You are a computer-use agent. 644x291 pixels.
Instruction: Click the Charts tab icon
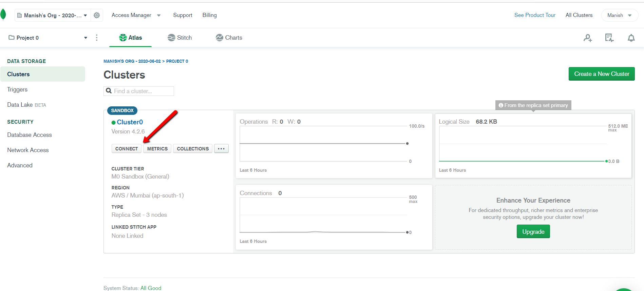(220, 38)
